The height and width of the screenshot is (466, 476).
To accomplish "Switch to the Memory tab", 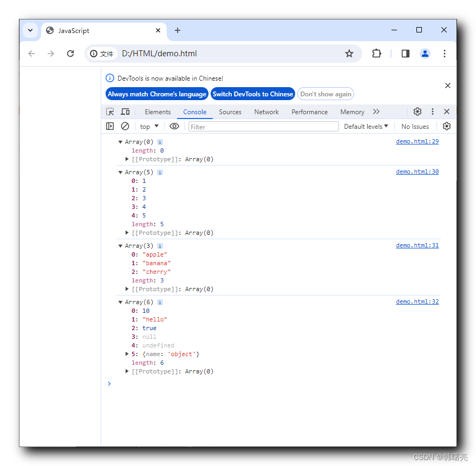I will [353, 112].
